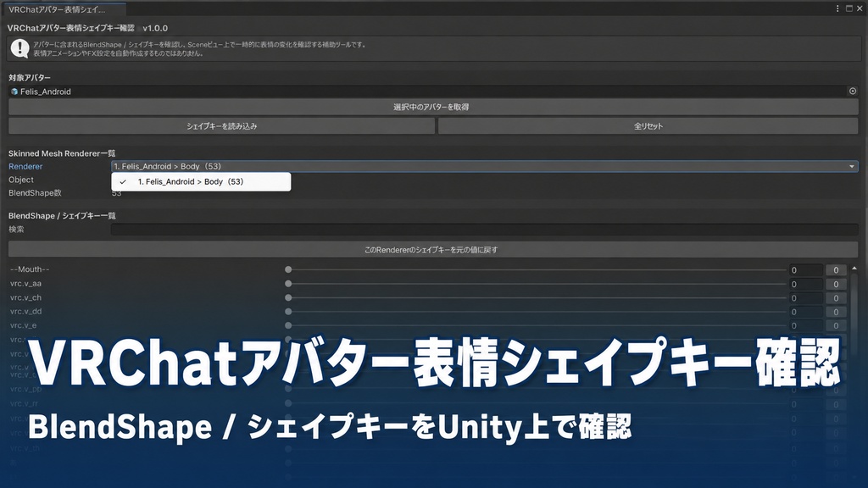Click scroll-up arrow of blendshape list scrollbar
Image resolution: width=868 pixels, height=488 pixels.
click(854, 269)
